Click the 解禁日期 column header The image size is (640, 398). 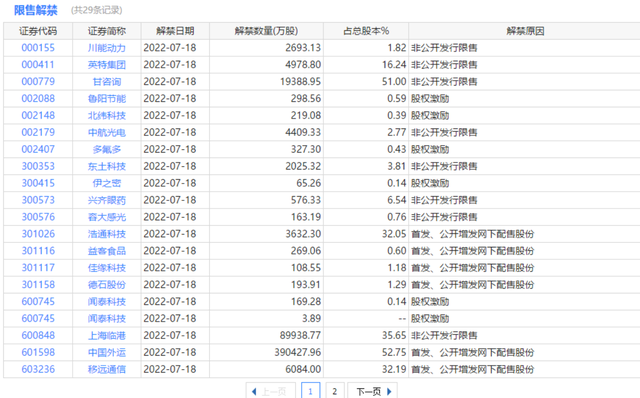coord(175,31)
